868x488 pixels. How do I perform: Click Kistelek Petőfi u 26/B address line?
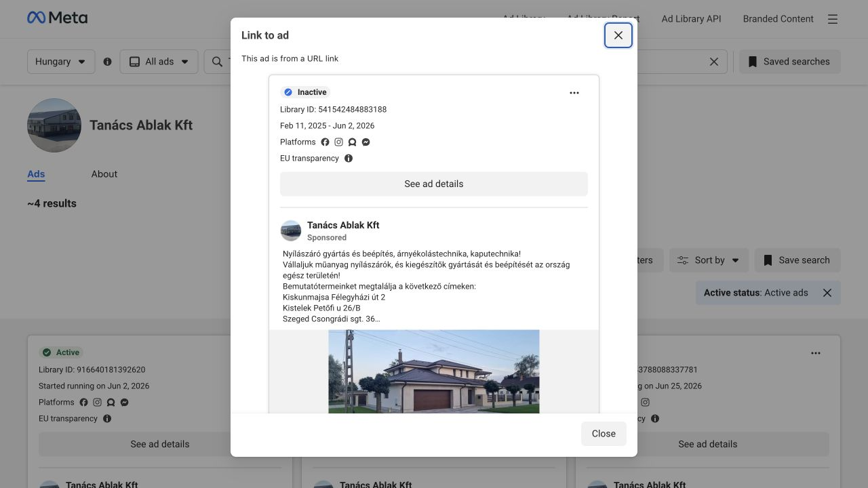(321, 308)
